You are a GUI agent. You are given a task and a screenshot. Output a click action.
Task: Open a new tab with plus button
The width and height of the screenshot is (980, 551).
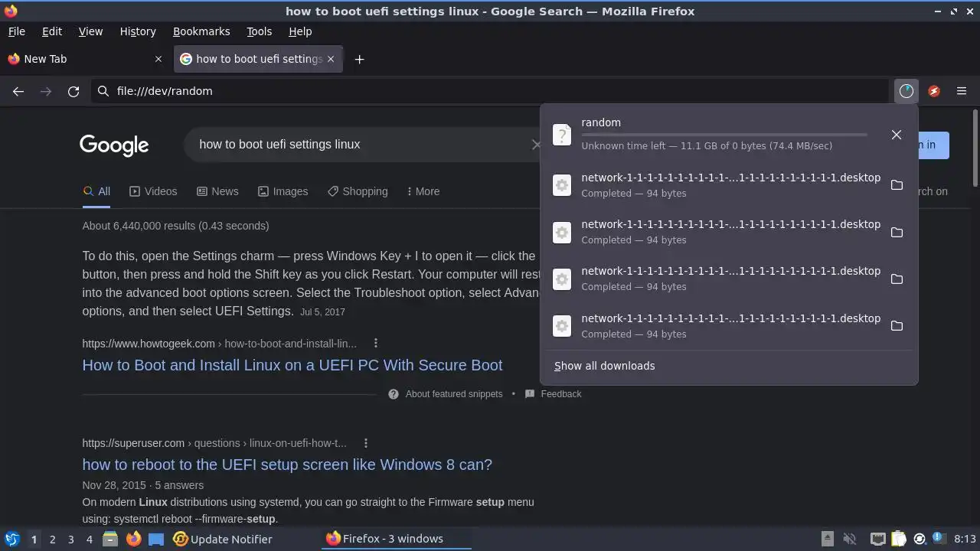[360, 59]
